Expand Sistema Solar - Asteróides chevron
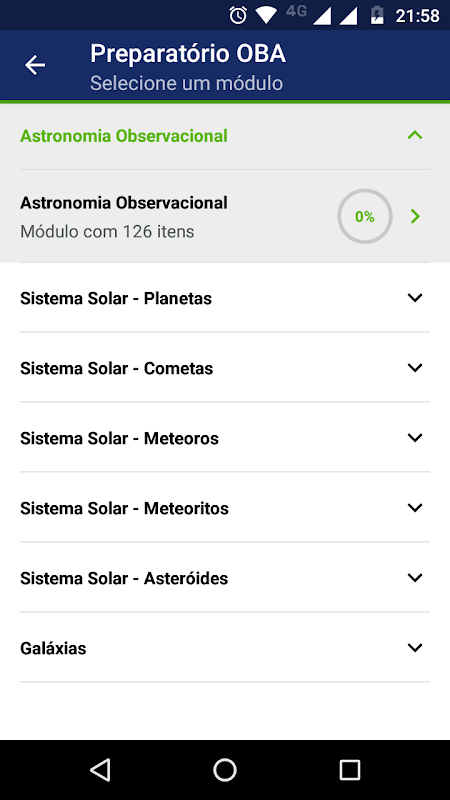Screen dimensions: 450x800 [415, 578]
